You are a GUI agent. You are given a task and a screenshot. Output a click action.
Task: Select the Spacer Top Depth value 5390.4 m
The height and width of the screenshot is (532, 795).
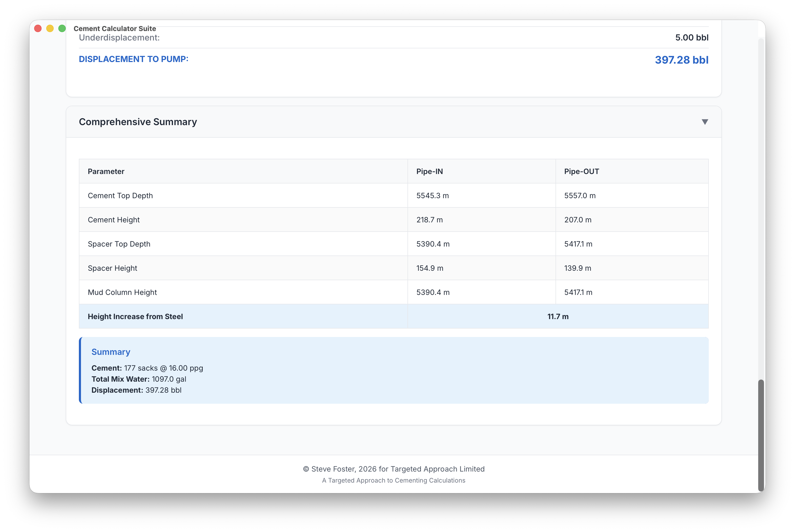pyautogui.click(x=433, y=244)
